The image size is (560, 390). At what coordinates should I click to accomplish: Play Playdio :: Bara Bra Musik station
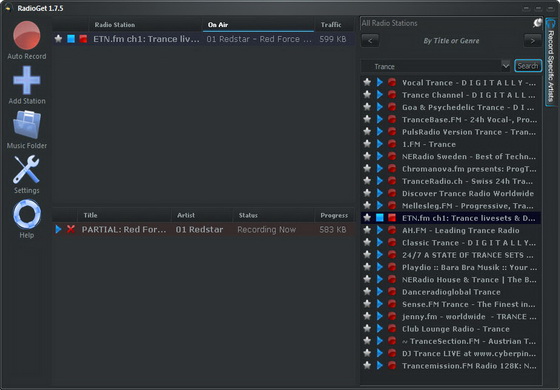380,268
